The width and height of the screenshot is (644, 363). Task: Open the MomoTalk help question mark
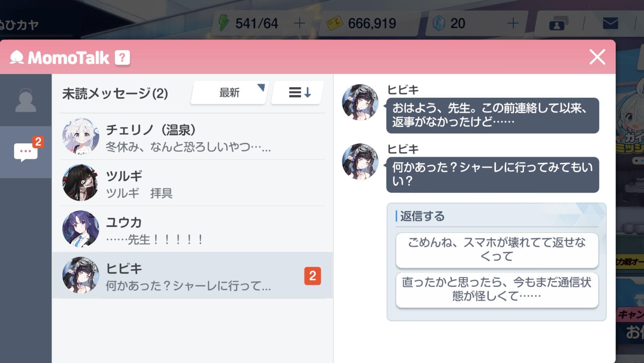[122, 58]
